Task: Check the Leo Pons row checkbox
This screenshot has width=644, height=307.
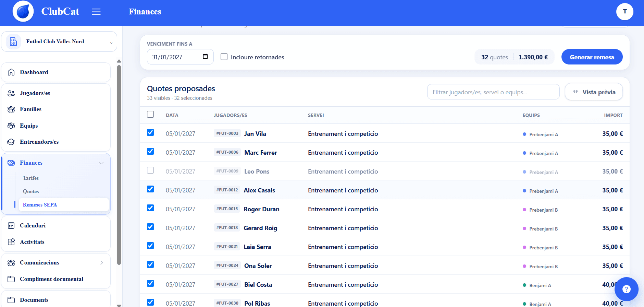Action: 150,170
